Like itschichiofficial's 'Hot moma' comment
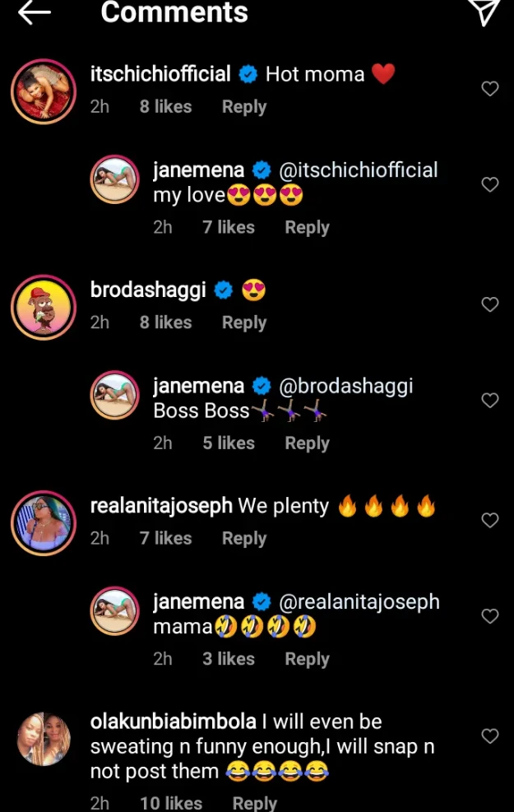Screen dimensions: 514x812 coord(489,89)
